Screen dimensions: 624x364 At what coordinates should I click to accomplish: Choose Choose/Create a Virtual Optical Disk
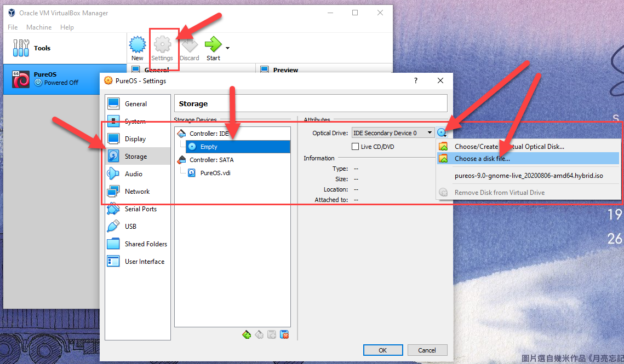(528, 146)
